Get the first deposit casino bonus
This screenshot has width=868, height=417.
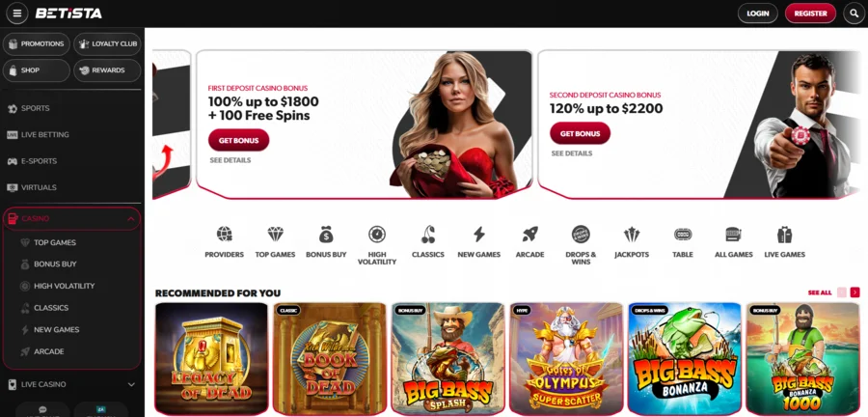coord(238,140)
